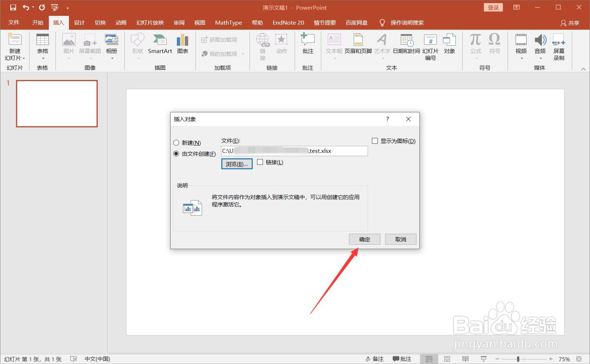Insert Header and Footer (页眉和页脚)

pyautogui.click(x=358, y=44)
